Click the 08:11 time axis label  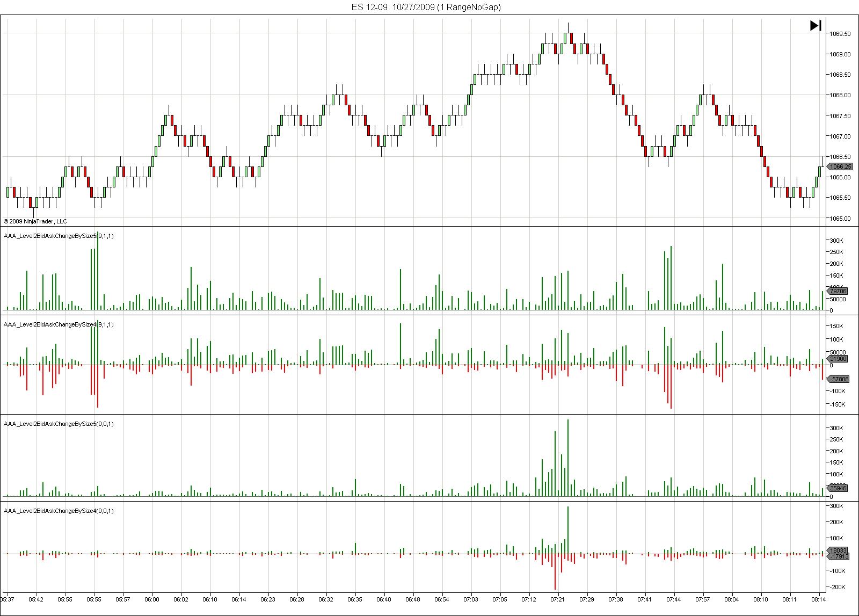[x=790, y=599]
